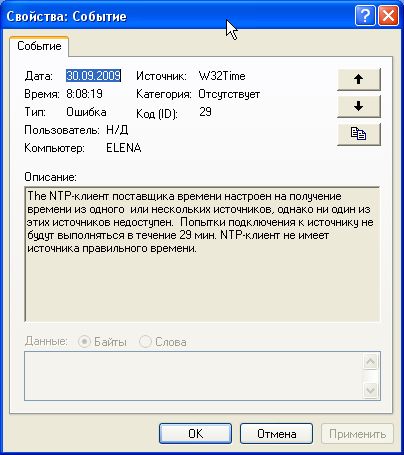Viewport: 404px width, 455px height.
Task: Click the Применить button
Action: [357, 434]
